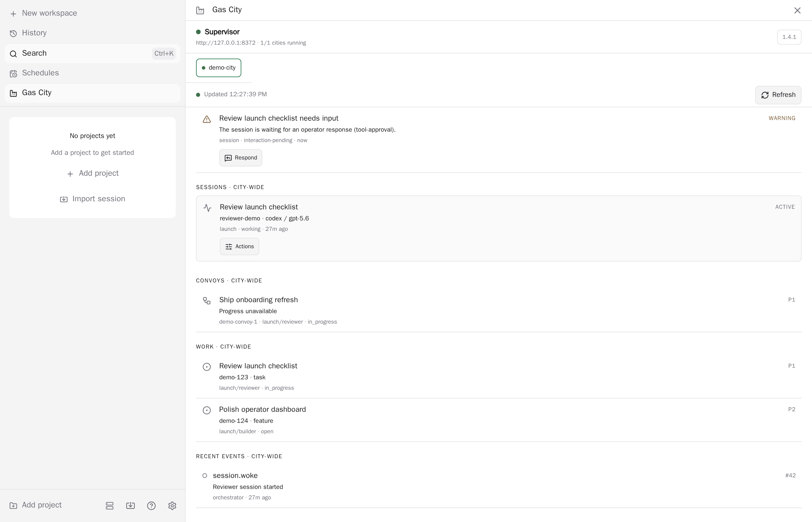
Task: Close the Gas City panel
Action: point(797,10)
